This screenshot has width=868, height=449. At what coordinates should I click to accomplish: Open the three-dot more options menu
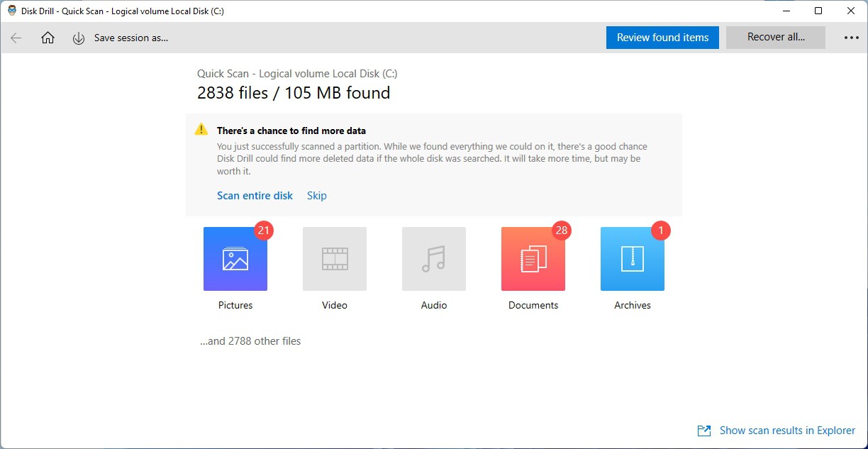point(852,38)
